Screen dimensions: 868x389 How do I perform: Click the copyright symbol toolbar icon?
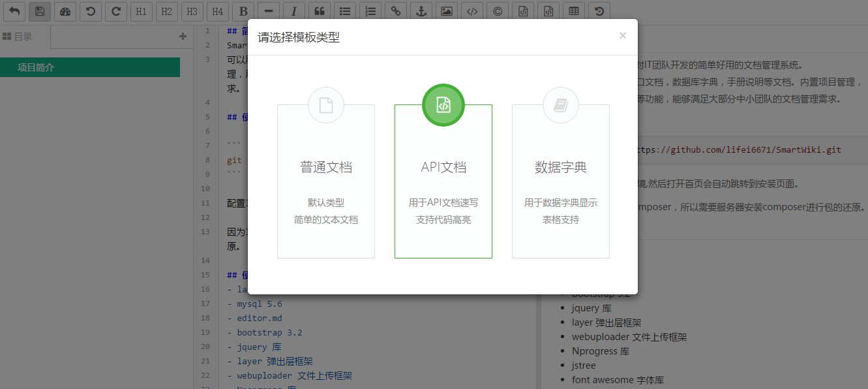[497, 11]
